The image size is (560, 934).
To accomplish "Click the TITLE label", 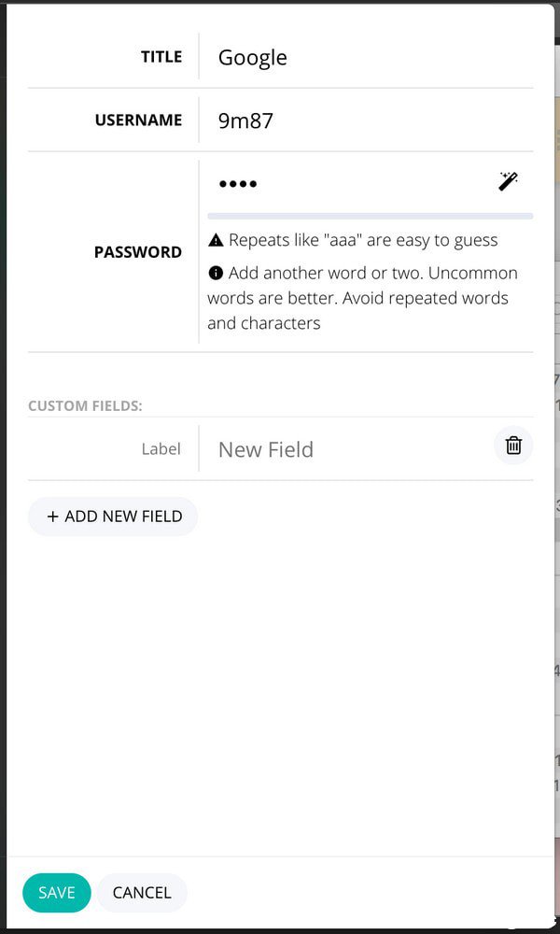I will pyautogui.click(x=161, y=57).
